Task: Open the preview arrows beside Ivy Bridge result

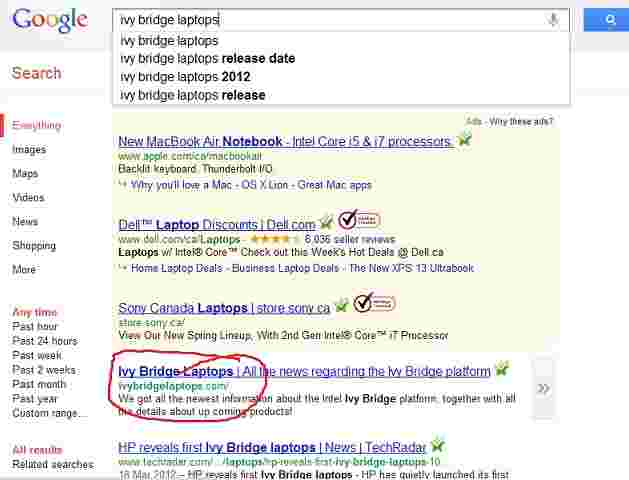Action: point(543,388)
